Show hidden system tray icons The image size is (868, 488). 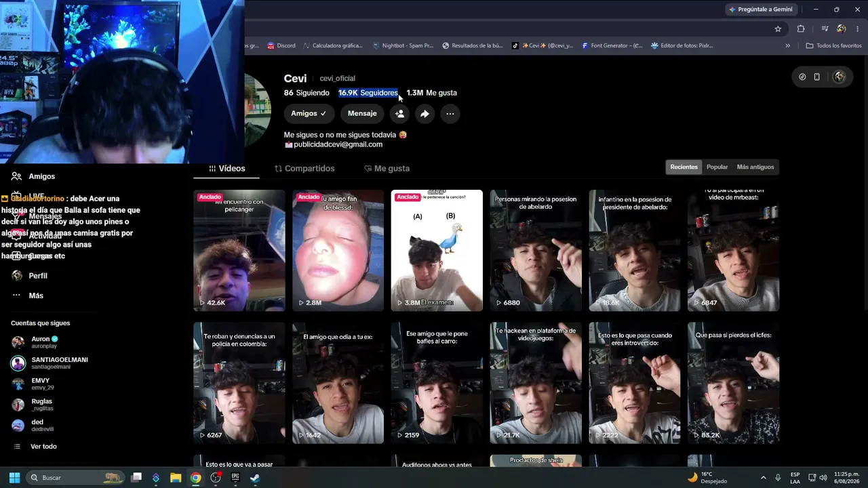point(763,478)
